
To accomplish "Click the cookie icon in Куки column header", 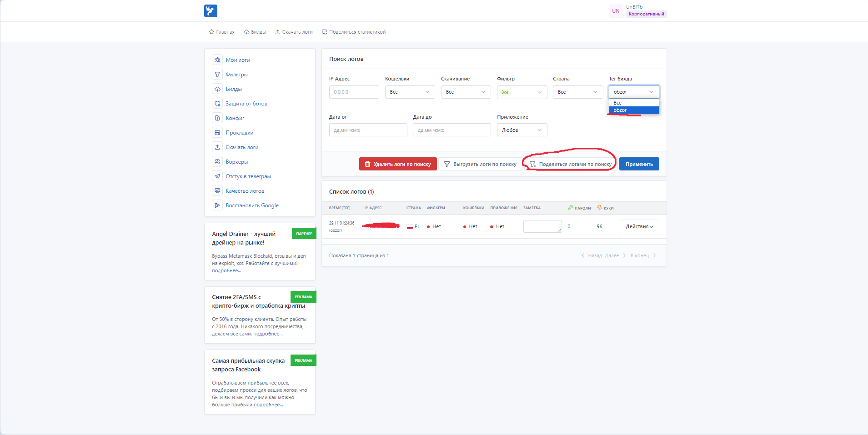I will 600,208.
